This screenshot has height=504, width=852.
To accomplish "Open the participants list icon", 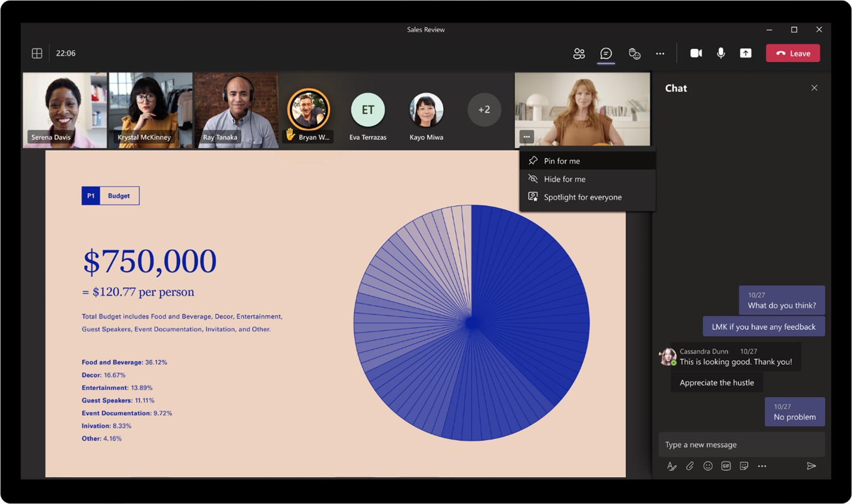I will (x=579, y=54).
